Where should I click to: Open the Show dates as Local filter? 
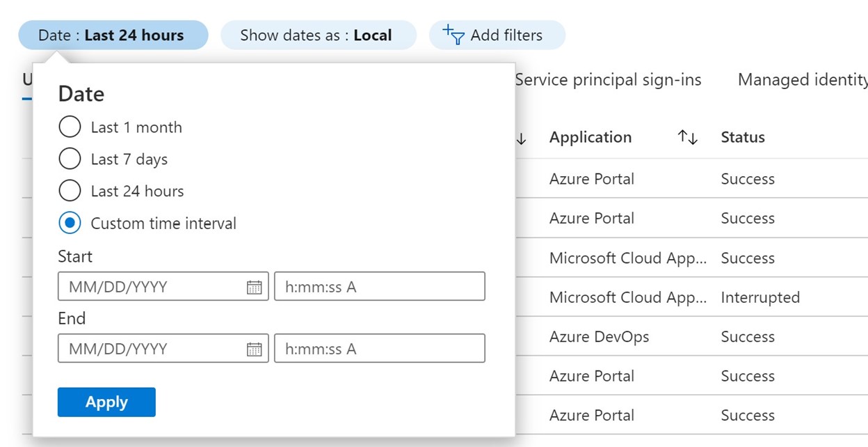click(x=318, y=35)
